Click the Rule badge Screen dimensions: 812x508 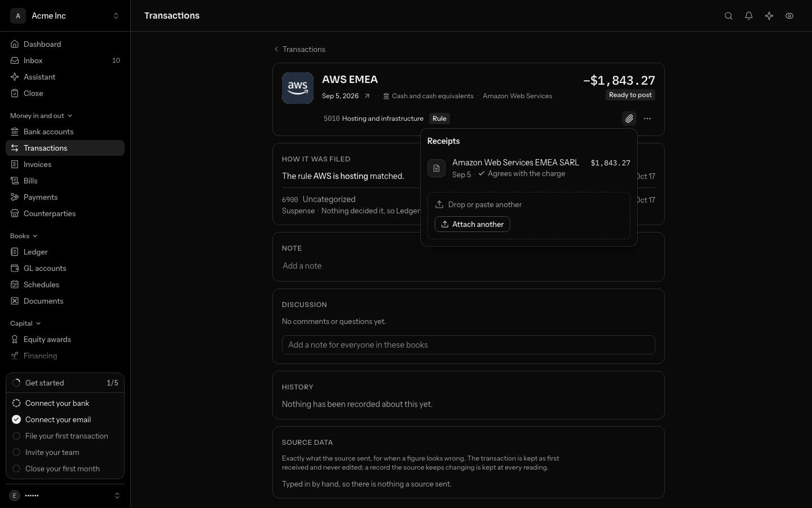click(439, 119)
